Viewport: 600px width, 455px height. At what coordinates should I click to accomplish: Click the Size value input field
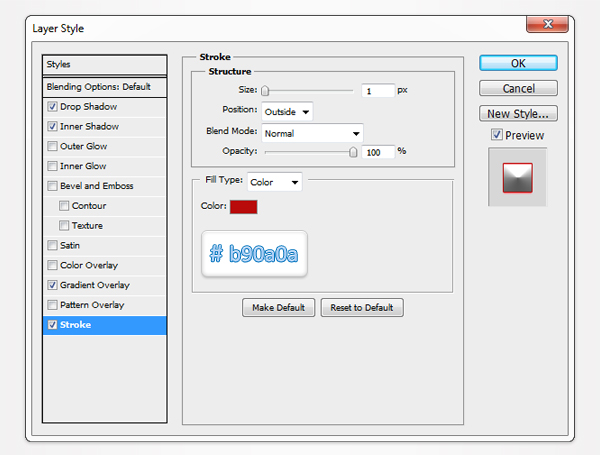tap(377, 91)
